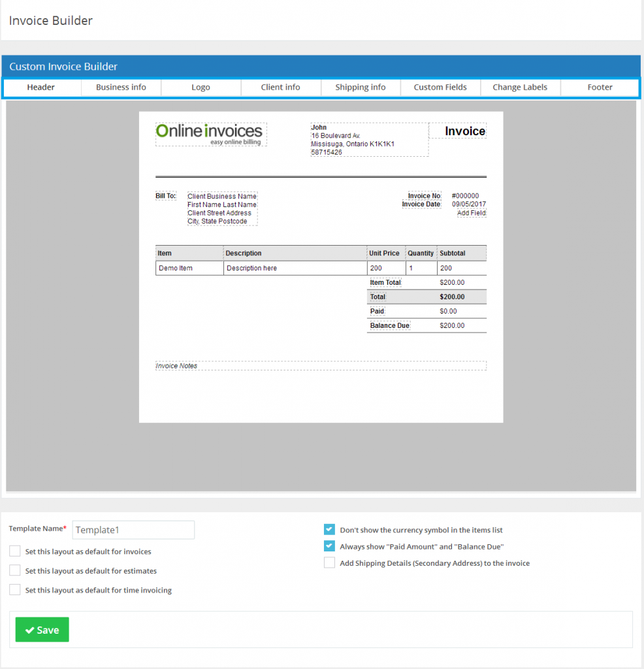The width and height of the screenshot is (644, 669).
Task: Save the invoice template
Action: click(42, 629)
